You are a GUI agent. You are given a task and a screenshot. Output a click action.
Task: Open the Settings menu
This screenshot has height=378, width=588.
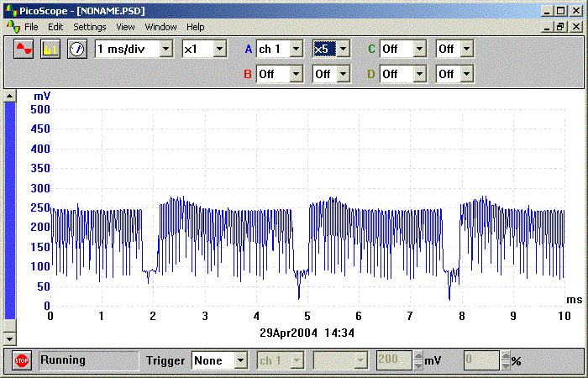click(x=90, y=27)
